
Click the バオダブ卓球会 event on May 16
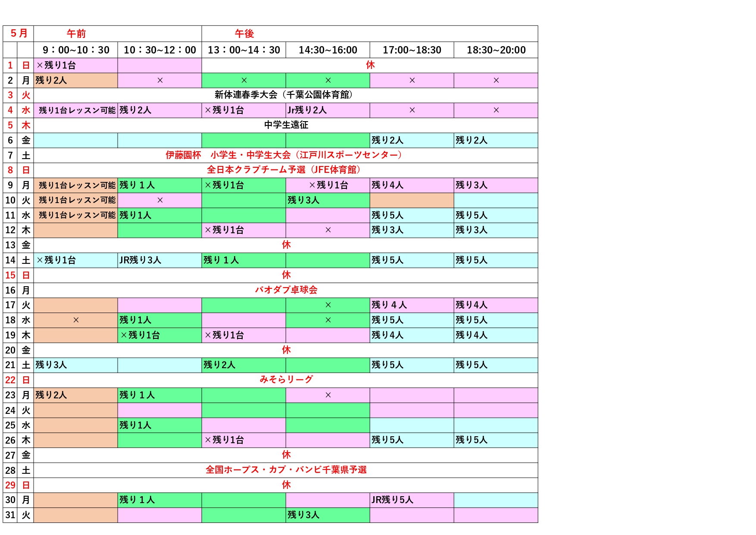(x=286, y=290)
